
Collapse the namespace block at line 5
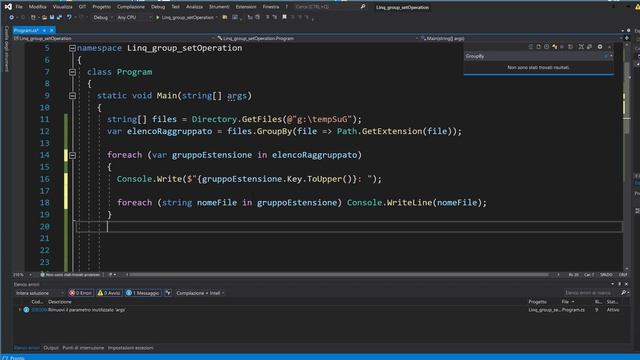[72, 48]
